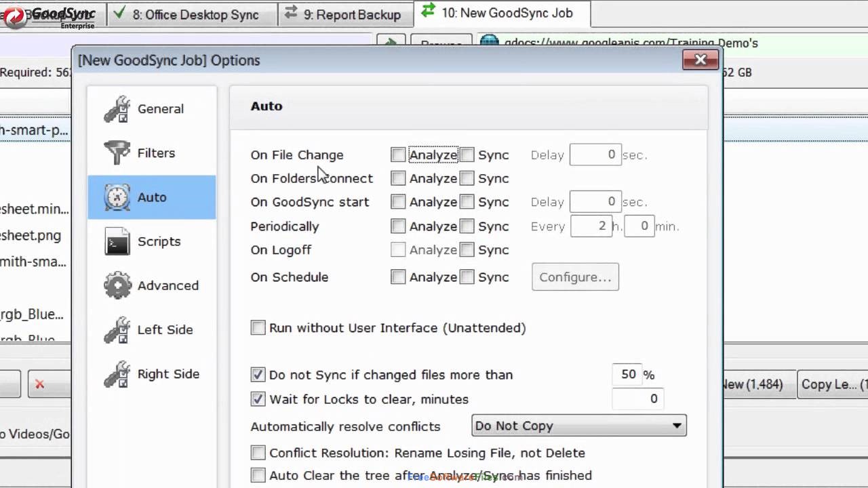Click the globe icon beside gdocs path
Image resolution: width=868 pixels, height=488 pixels.
pos(489,43)
